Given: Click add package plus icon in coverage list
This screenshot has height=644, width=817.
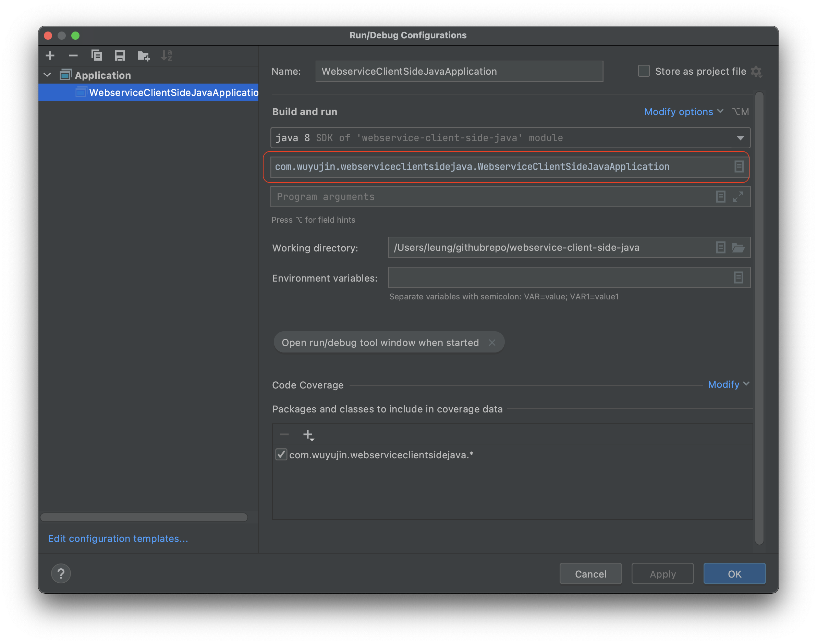Looking at the screenshot, I should [308, 435].
